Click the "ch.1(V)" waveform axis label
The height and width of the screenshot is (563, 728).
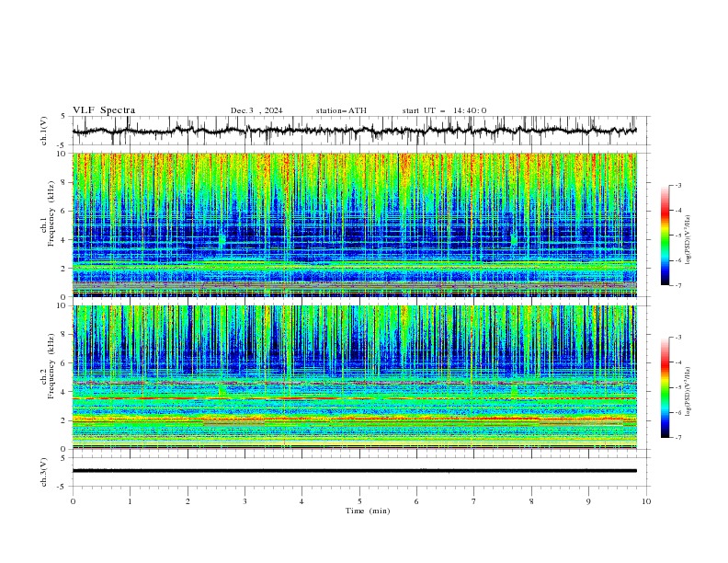(44, 131)
